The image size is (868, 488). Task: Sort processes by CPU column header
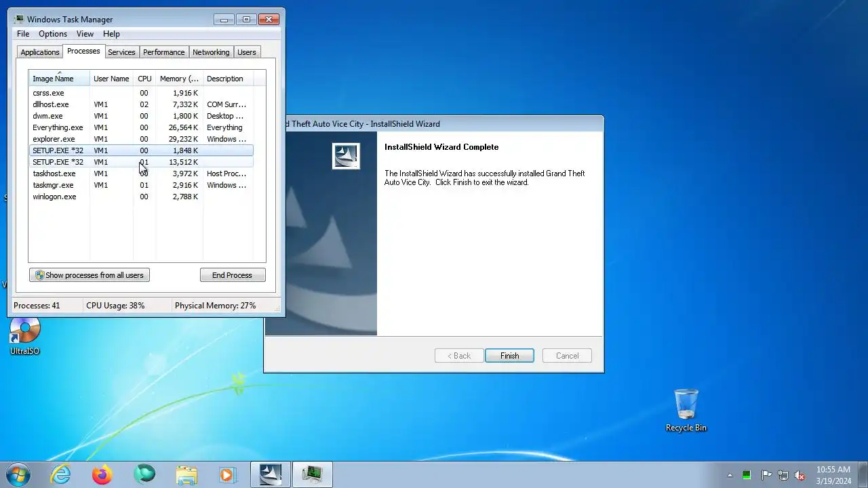(144, 79)
